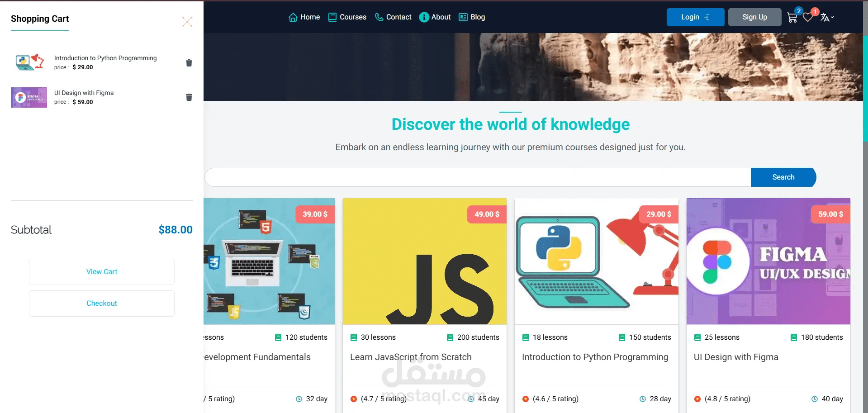Click the 200 students icon
This screenshot has height=413, width=868.
click(x=450, y=337)
